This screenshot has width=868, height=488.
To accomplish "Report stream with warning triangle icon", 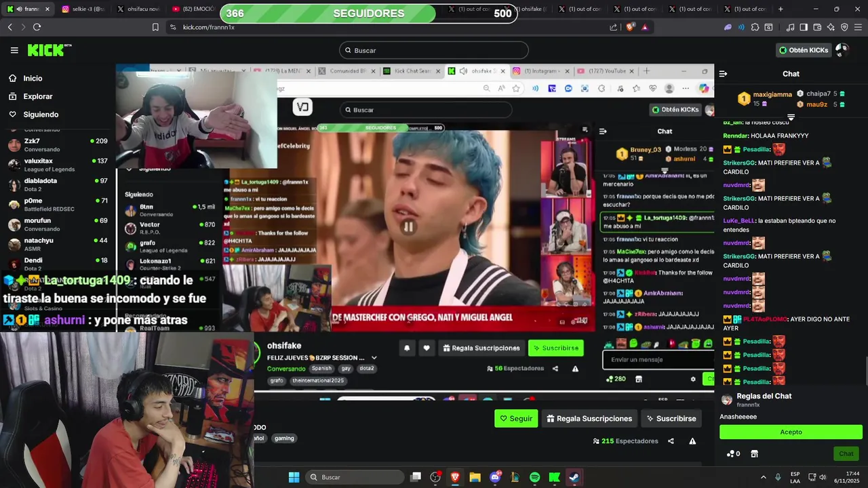I will click(x=692, y=441).
